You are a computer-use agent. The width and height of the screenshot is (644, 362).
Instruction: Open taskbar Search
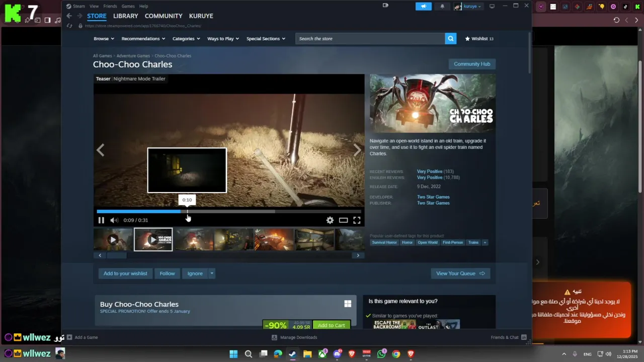pyautogui.click(x=249, y=354)
